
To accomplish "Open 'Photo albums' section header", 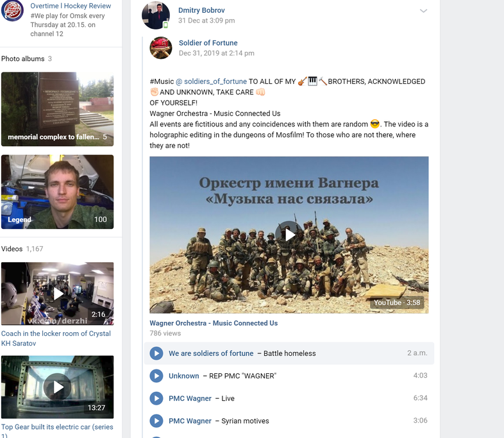I will coord(23,59).
